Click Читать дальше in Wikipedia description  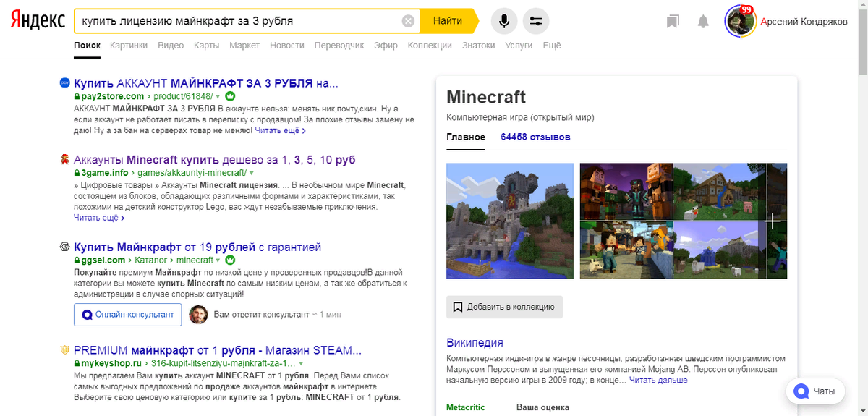pos(658,380)
